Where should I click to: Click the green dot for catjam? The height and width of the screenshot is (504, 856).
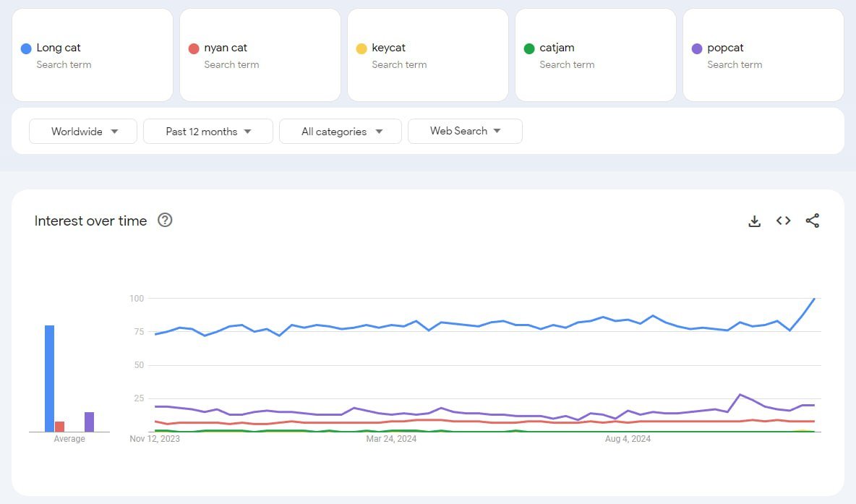click(x=528, y=48)
